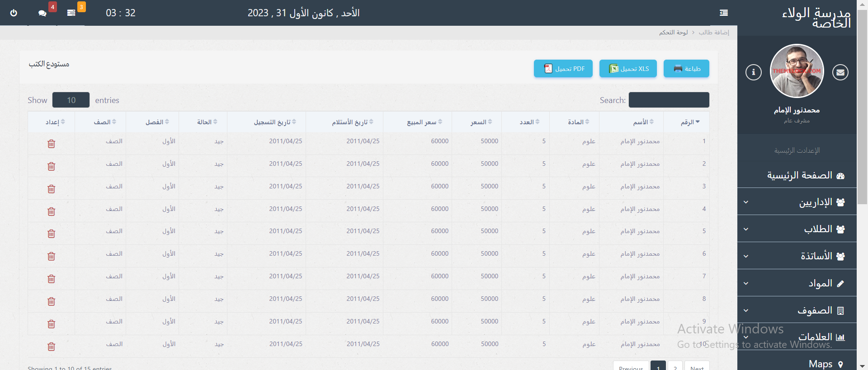Open the notifications list icon with badge 3
Viewport: 868px width, 370px height.
pos(71,13)
